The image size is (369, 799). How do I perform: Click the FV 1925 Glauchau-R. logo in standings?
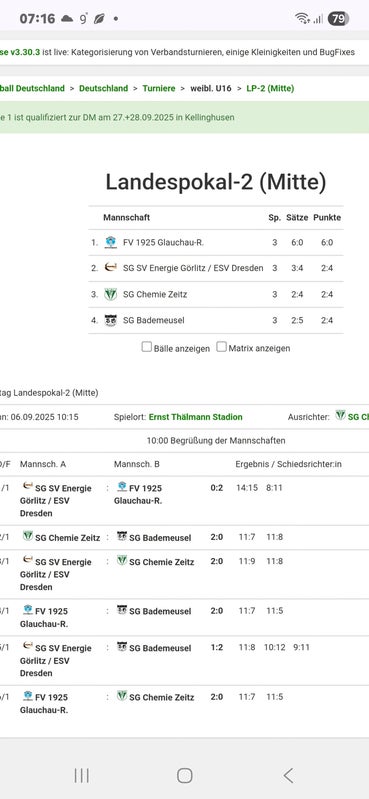[x=111, y=243]
